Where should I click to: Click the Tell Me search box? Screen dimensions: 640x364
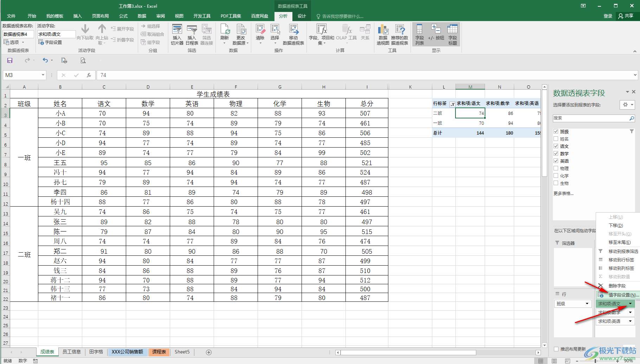pyautogui.click(x=340, y=16)
